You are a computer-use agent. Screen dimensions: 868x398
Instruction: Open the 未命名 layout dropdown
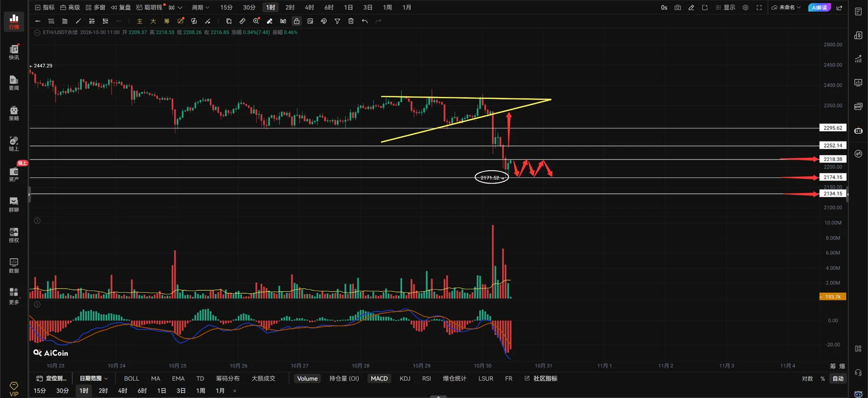coord(786,8)
